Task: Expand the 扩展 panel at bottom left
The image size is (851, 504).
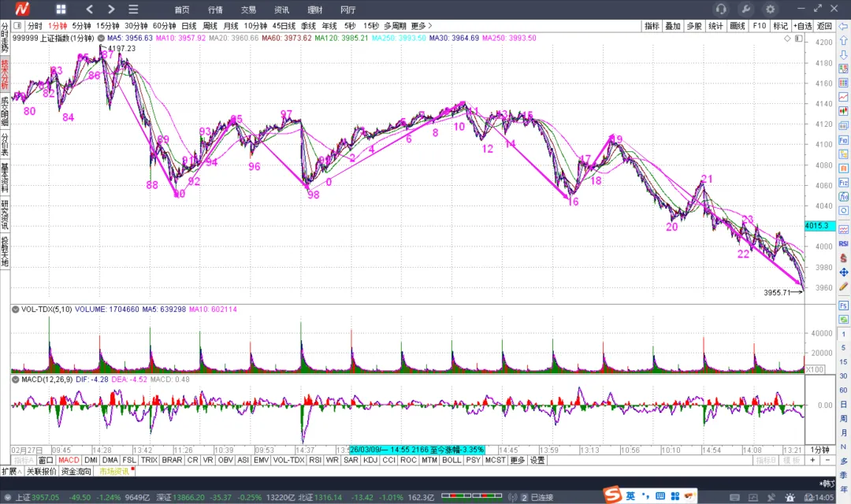Action: point(12,472)
